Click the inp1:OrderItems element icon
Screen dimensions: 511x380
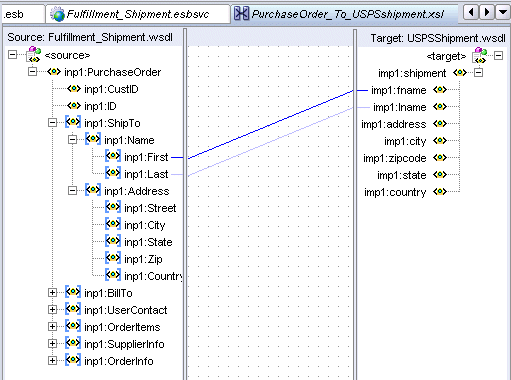tap(73, 326)
